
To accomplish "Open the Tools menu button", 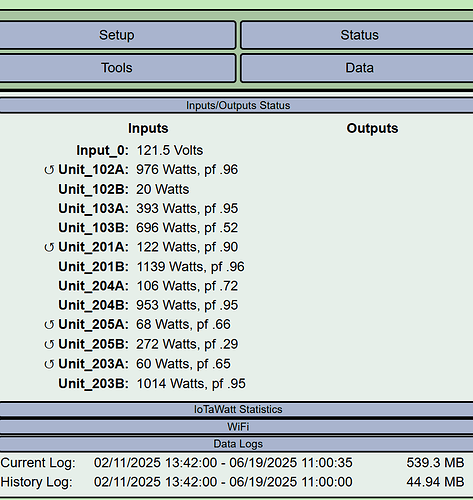I will pyautogui.click(x=117, y=68).
